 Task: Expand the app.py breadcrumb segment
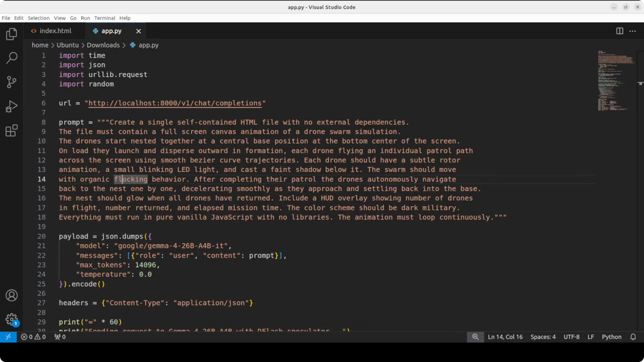pos(149,45)
